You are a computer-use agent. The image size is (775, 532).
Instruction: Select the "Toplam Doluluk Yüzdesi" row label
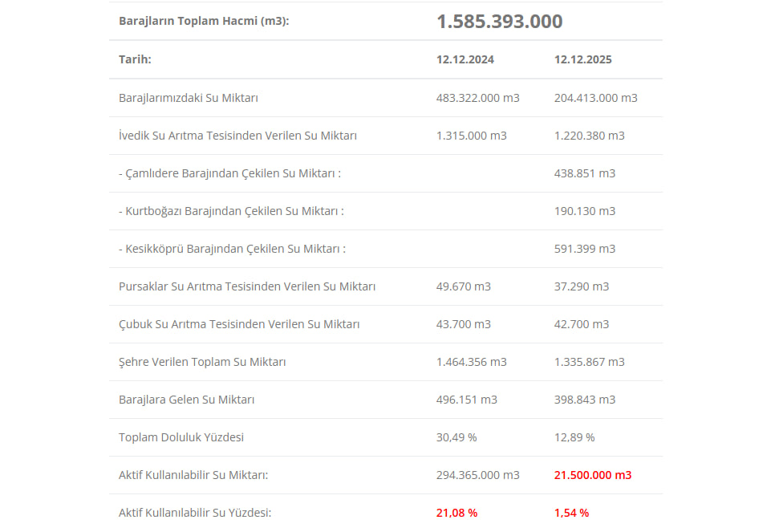[181, 437]
